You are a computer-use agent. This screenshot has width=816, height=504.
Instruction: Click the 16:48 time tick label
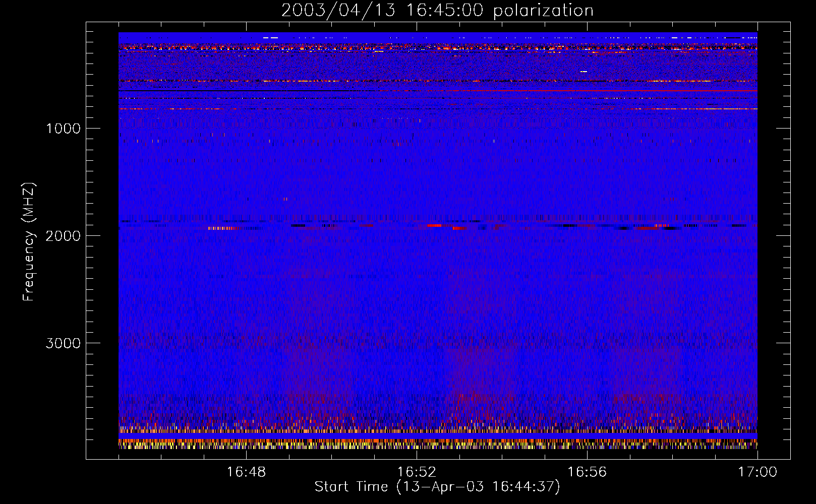[246, 472]
